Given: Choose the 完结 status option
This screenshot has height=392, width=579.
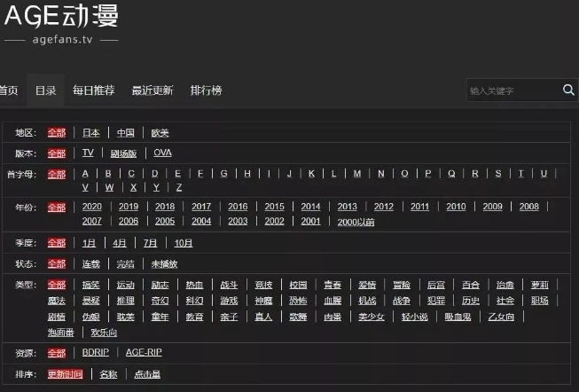Looking at the screenshot, I should pyautogui.click(x=125, y=264).
